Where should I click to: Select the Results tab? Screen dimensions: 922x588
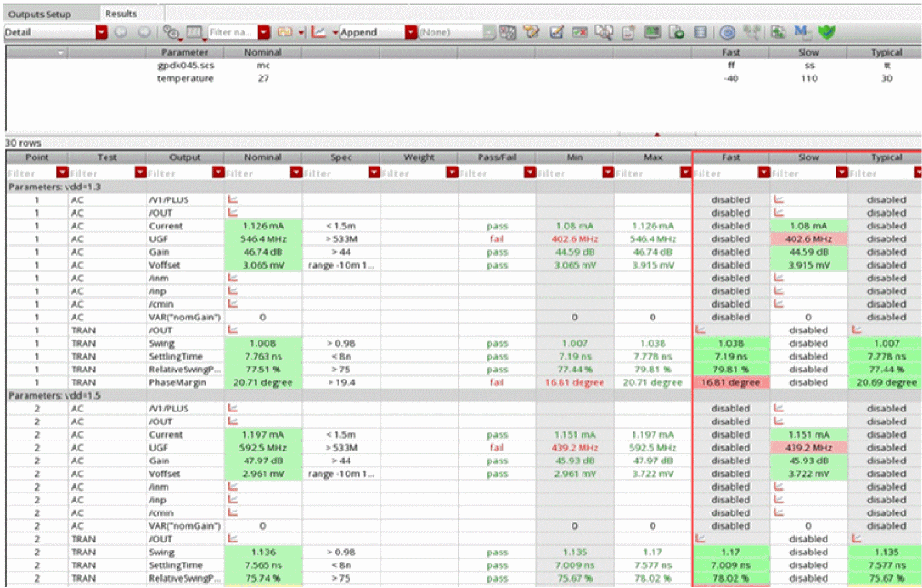(x=120, y=14)
